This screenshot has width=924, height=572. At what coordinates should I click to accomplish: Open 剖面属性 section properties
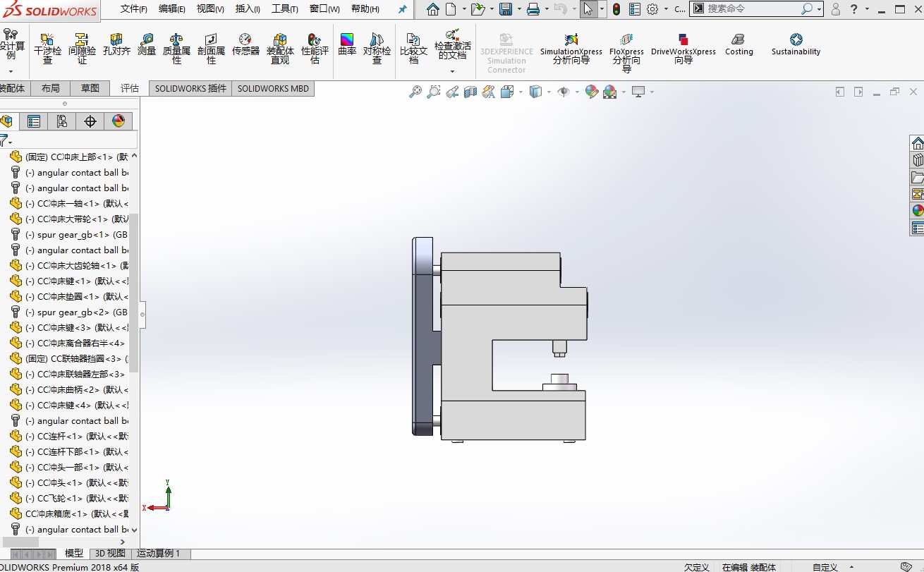[x=211, y=49]
